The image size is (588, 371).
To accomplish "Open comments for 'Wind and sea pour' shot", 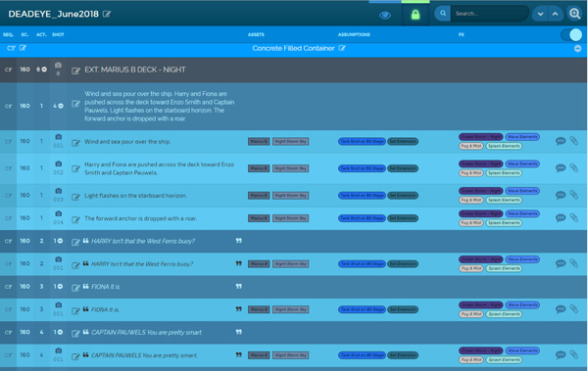I will pyautogui.click(x=561, y=141).
